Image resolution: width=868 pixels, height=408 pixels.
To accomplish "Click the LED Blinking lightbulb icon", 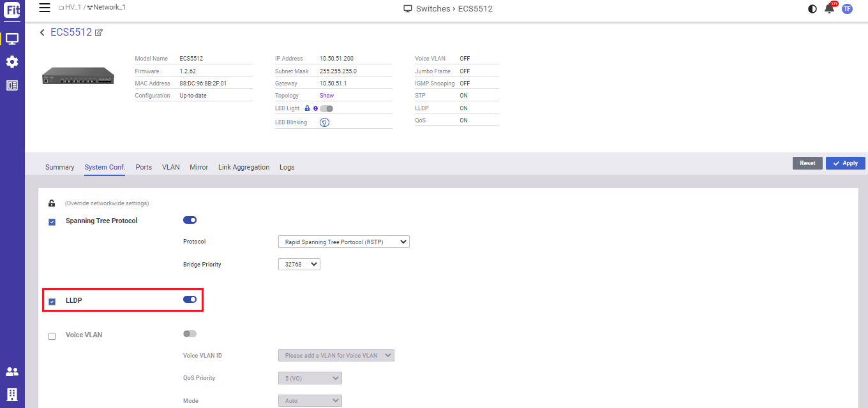I will [324, 122].
